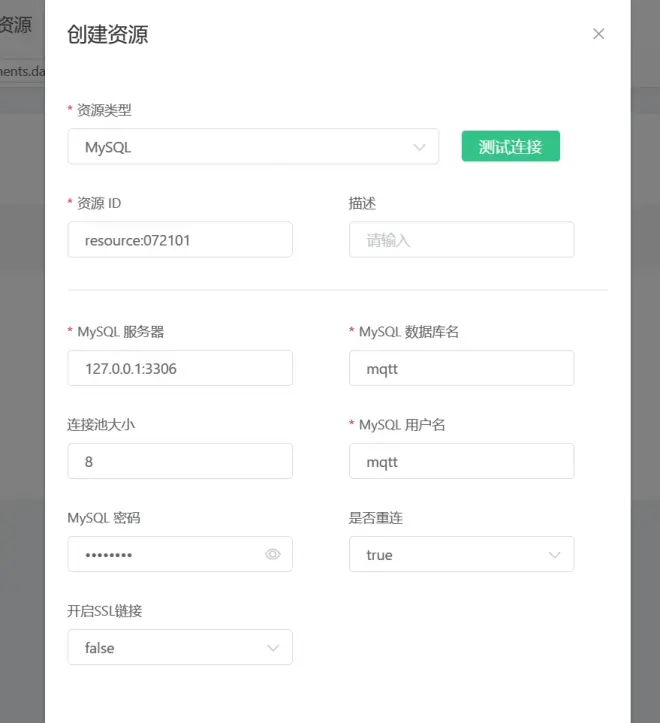Click the chevron arrow in the 资源类型 selector
Viewport: 660px width, 723px height.
pos(419,147)
